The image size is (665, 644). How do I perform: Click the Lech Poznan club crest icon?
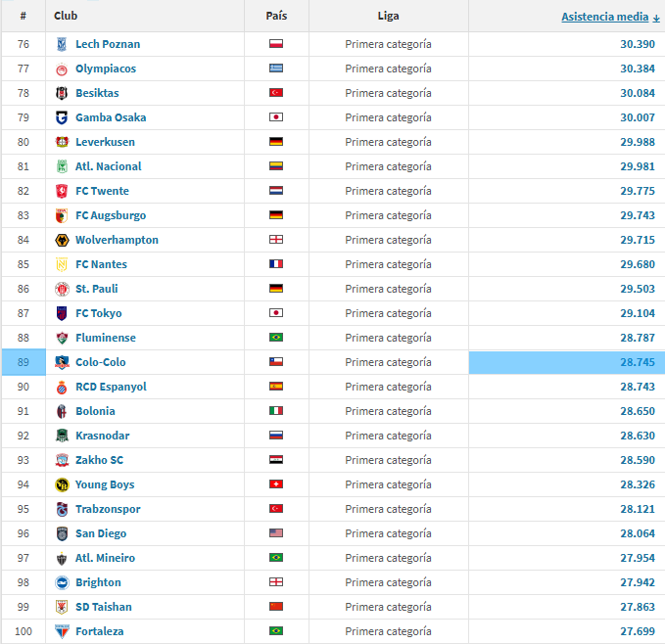coord(62,44)
